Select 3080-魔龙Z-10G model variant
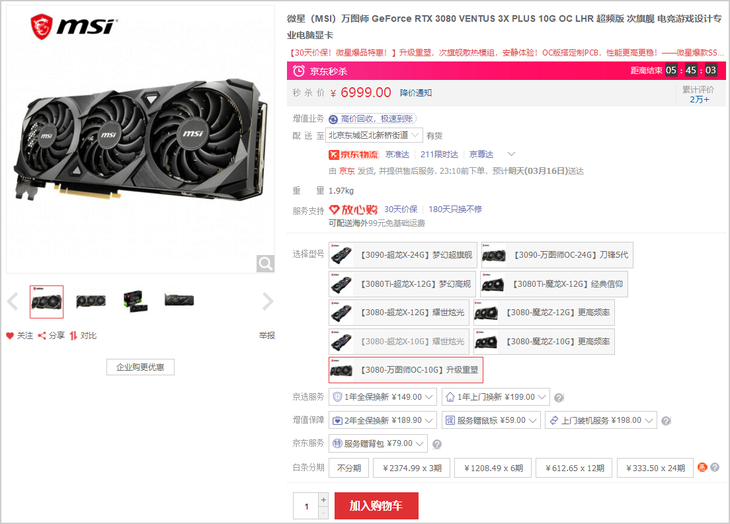Image resolution: width=730 pixels, height=524 pixels. pyautogui.click(x=544, y=342)
